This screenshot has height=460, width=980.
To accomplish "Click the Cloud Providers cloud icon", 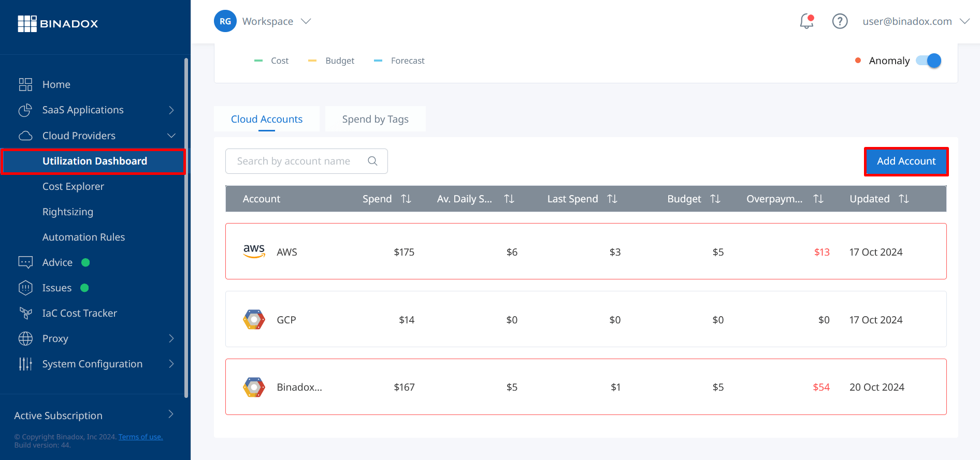I will (x=25, y=136).
